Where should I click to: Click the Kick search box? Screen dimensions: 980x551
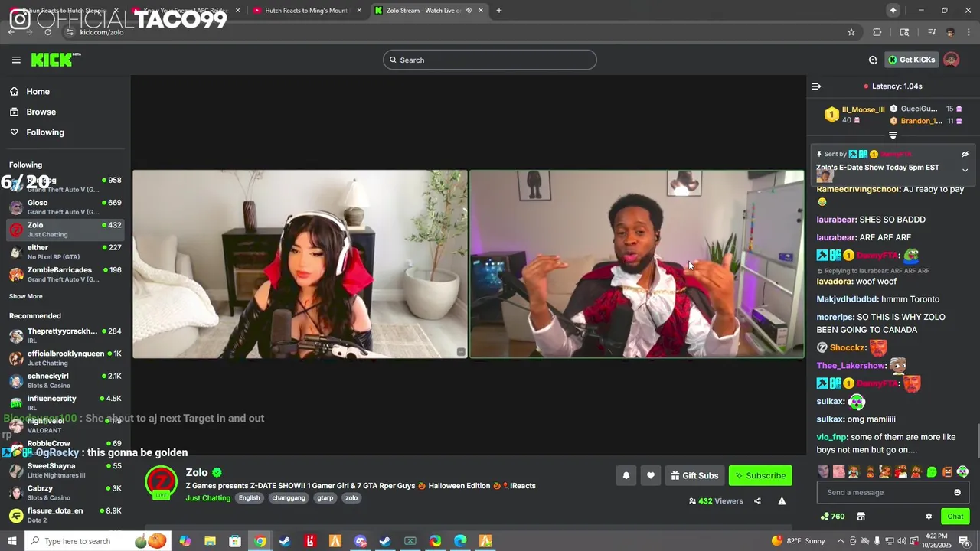click(490, 60)
